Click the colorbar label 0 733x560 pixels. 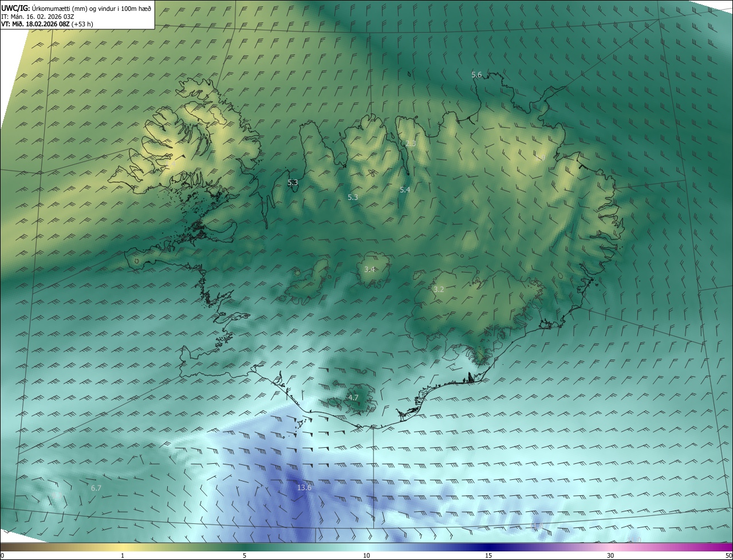tap(2, 555)
